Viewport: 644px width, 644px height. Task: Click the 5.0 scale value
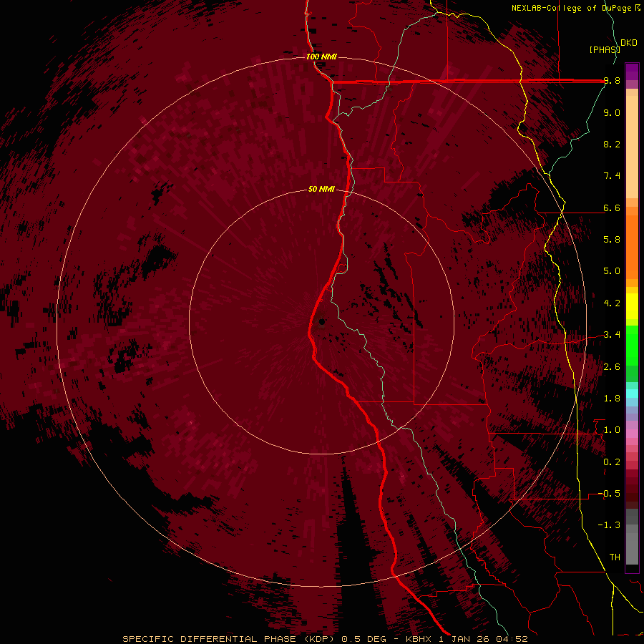(x=612, y=271)
